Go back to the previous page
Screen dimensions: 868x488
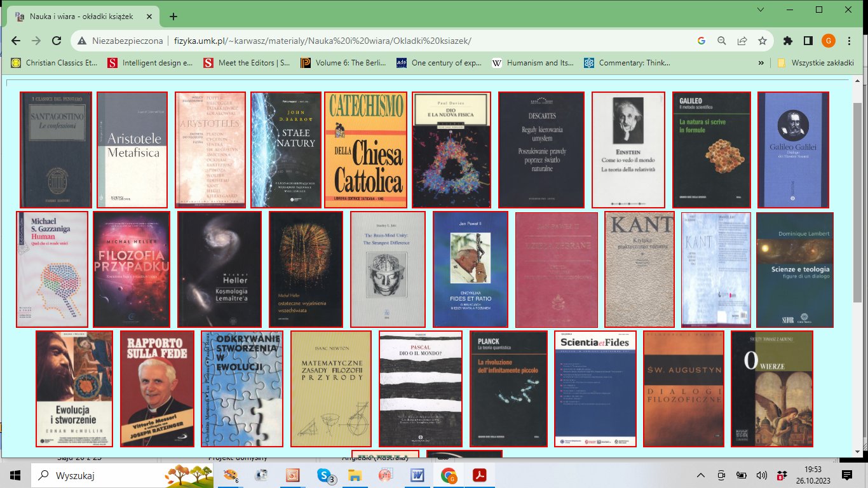click(x=16, y=41)
